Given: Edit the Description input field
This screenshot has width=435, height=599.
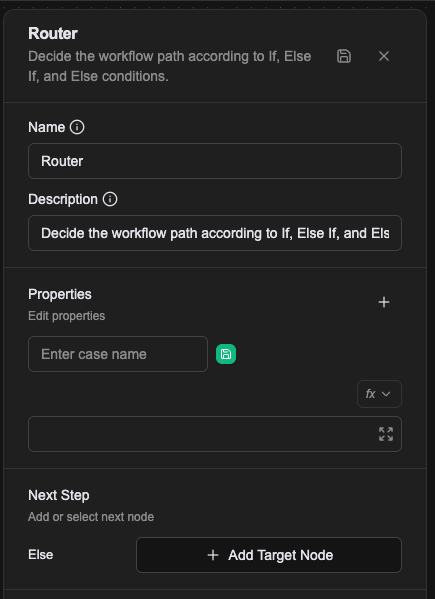Looking at the screenshot, I should 215,233.
